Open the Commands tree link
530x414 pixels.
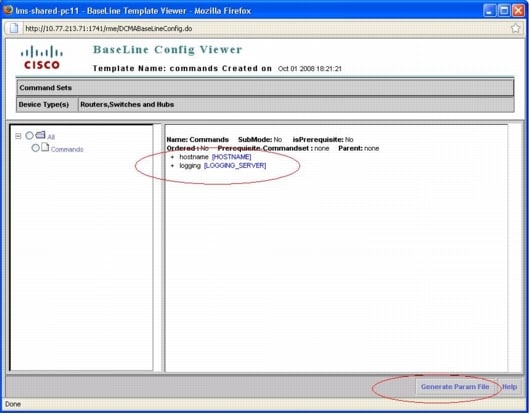click(67, 149)
